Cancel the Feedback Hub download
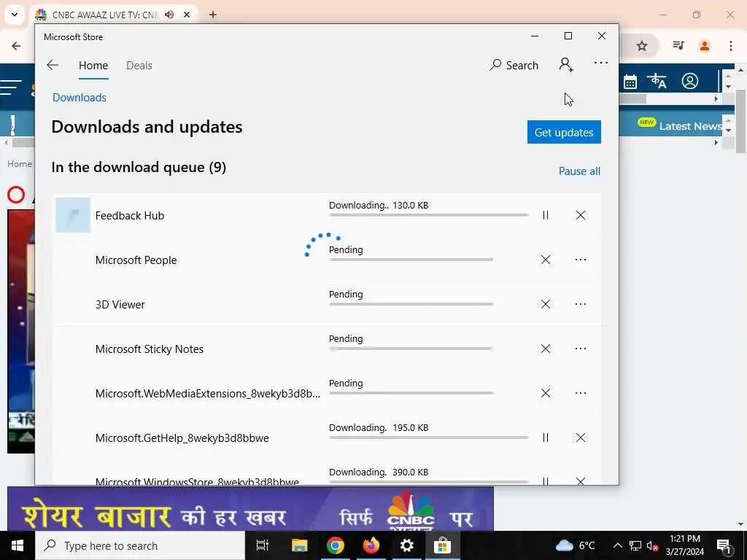This screenshot has width=747, height=560. (580, 215)
